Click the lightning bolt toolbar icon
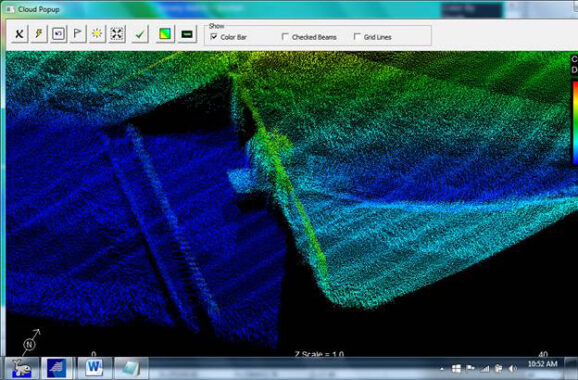 (x=39, y=34)
